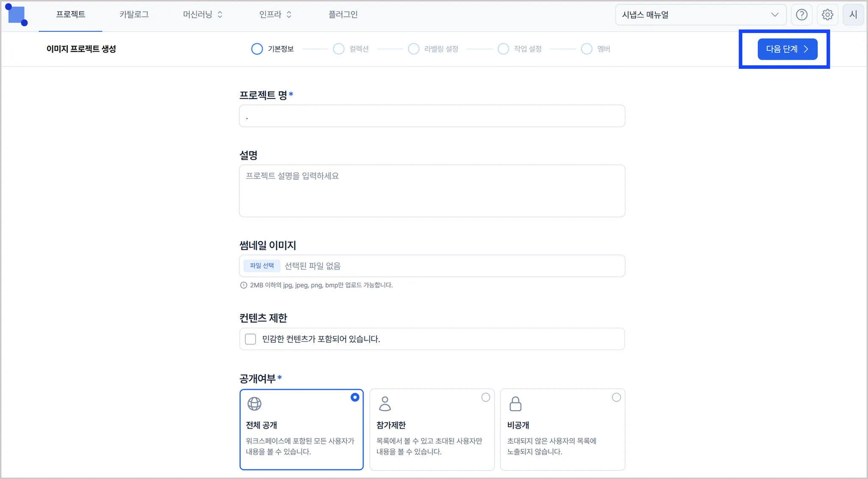The height and width of the screenshot is (479, 868).
Task: Click the 프로젝트 명 input field
Action: click(431, 116)
